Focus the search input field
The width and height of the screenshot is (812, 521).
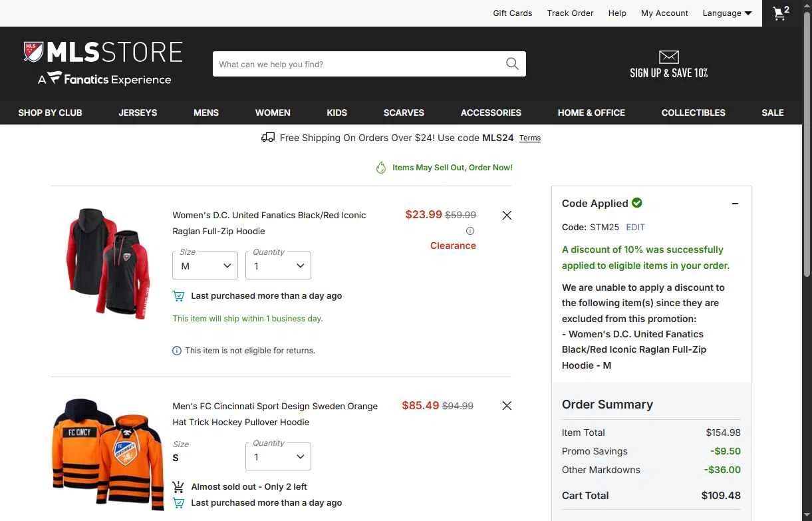pyautogui.click(x=359, y=64)
